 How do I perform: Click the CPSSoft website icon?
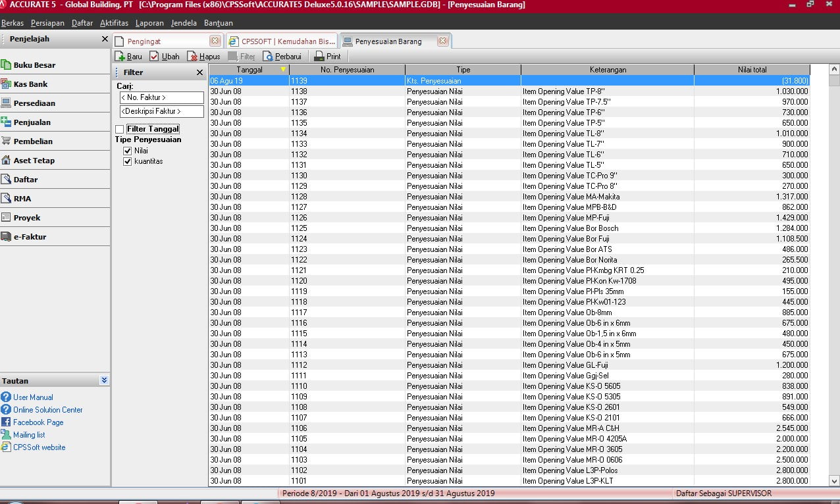(7, 447)
